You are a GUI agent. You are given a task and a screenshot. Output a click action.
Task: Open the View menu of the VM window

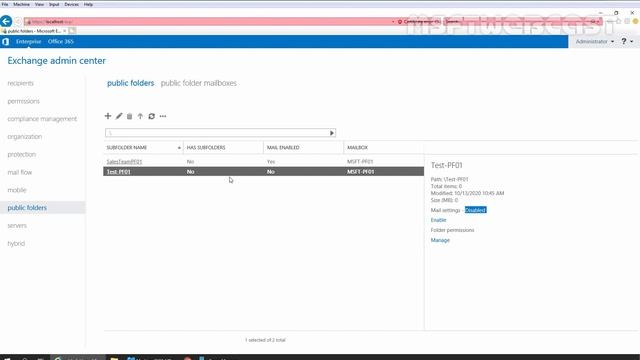pos(39,4)
